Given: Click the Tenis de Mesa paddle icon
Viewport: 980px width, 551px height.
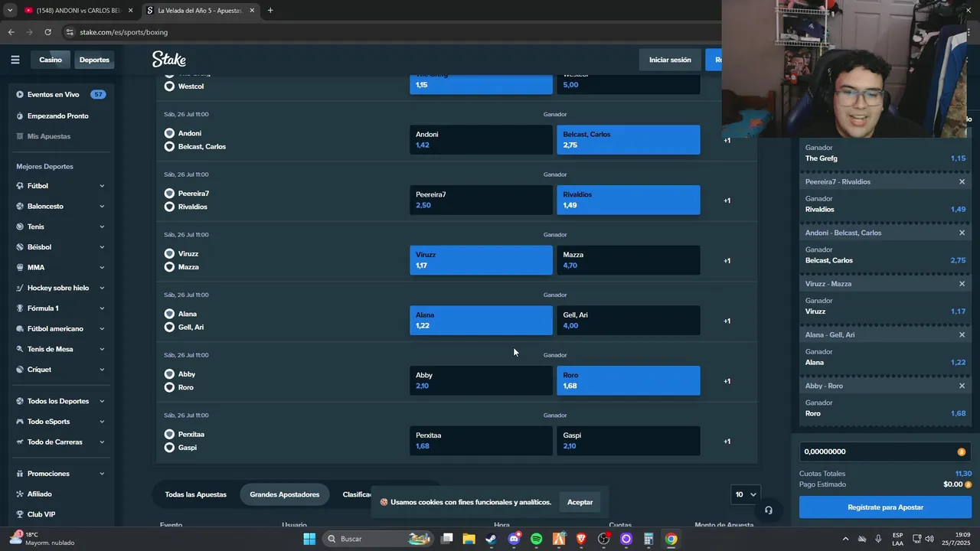Looking at the screenshot, I should tap(20, 349).
